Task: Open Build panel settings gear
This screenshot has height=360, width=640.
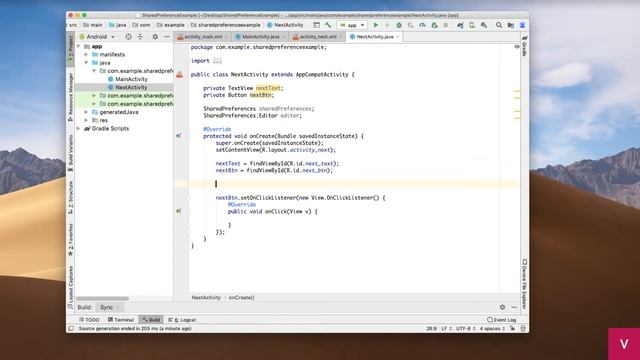Action: coord(502,307)
